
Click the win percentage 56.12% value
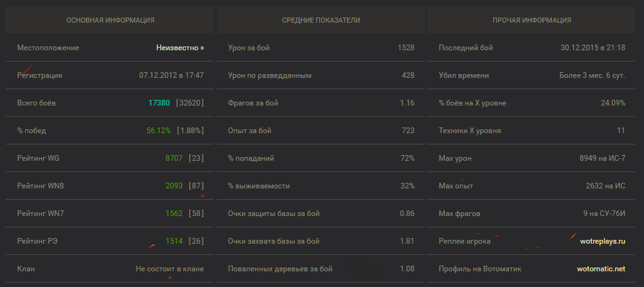(158, 131)
